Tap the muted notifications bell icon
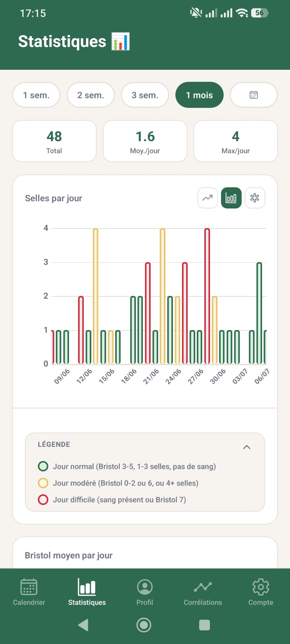 [x=196, y=13]
